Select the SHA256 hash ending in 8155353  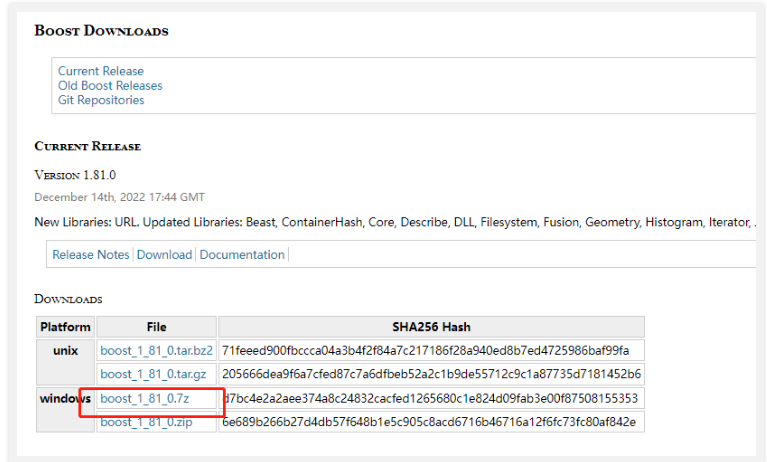[430, 398]
